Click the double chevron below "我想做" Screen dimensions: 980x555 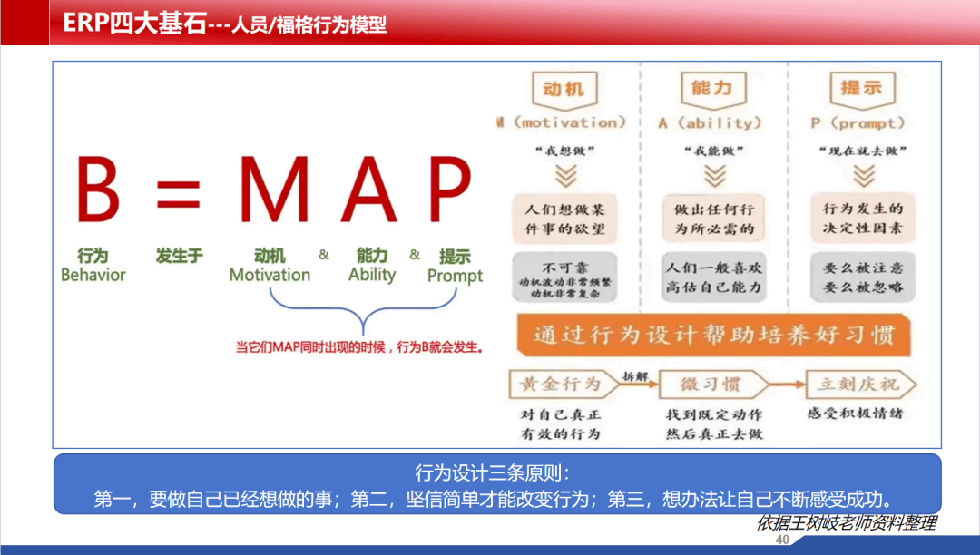tap(566, 173)
